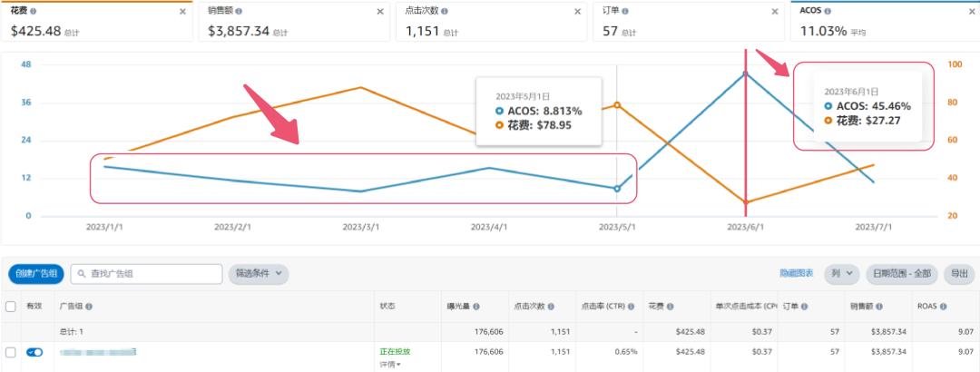Close the 点击次数 metric card
This screenshot has width=980, height=372.
coord(578,12)
